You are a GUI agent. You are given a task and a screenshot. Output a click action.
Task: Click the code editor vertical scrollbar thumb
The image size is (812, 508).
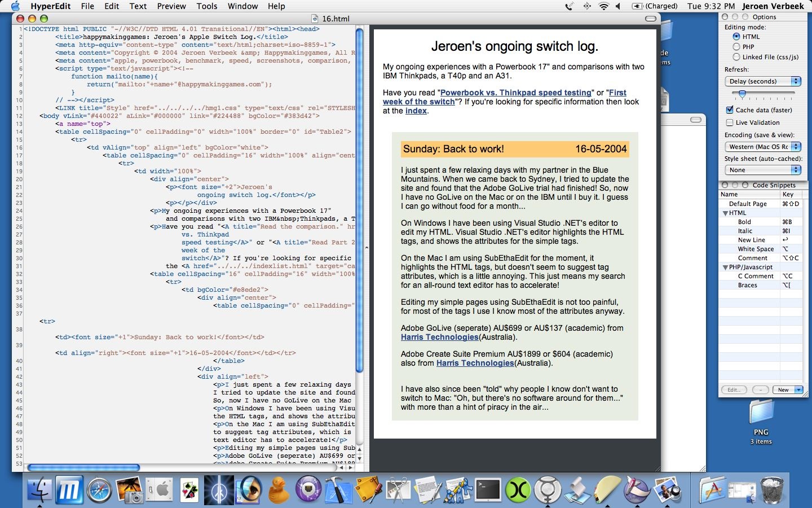(359, 200)
